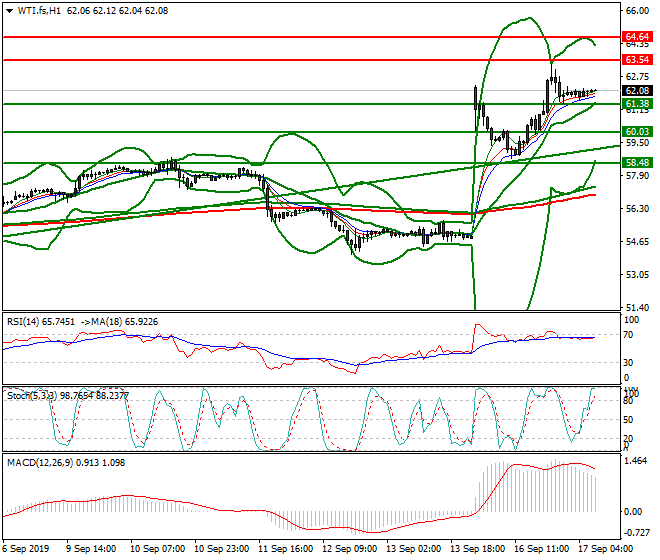Click the MACD(12,26,9) indicator label
The width and height of the screenshot is (660, 560).
(38, 462)
